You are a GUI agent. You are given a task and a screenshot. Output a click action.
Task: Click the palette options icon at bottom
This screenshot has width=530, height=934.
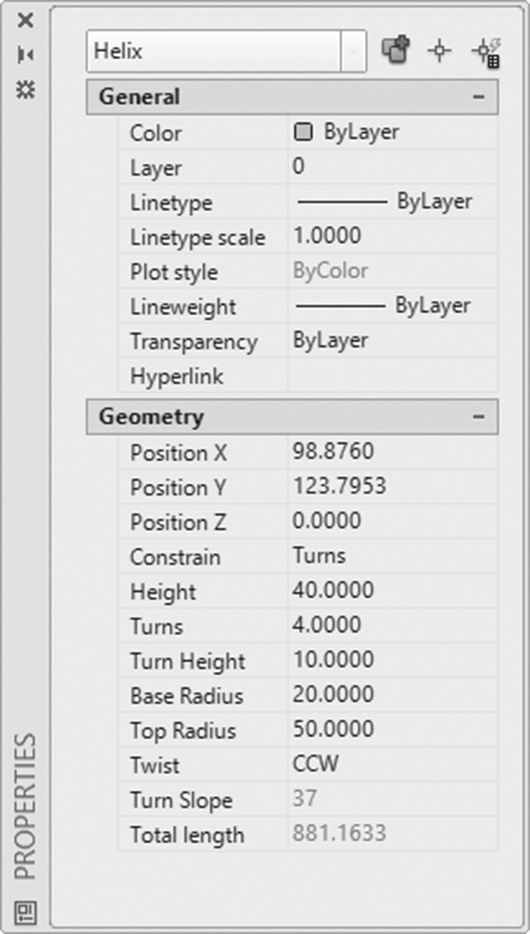pos(26,911)
